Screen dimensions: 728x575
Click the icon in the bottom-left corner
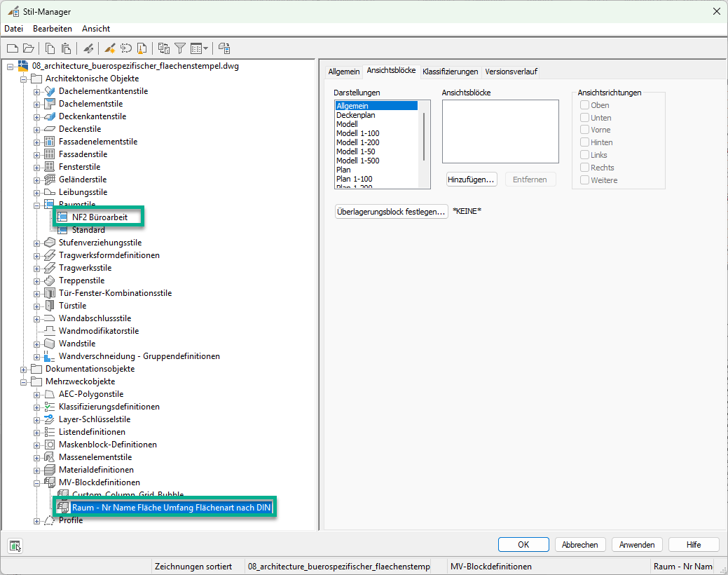click(15, 545)
